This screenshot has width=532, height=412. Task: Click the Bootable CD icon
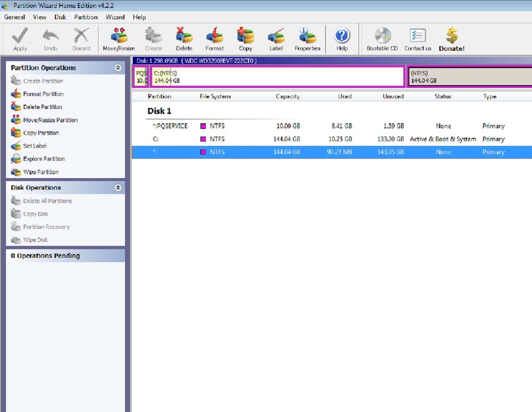pyautogui.click(x=382, y=36)
